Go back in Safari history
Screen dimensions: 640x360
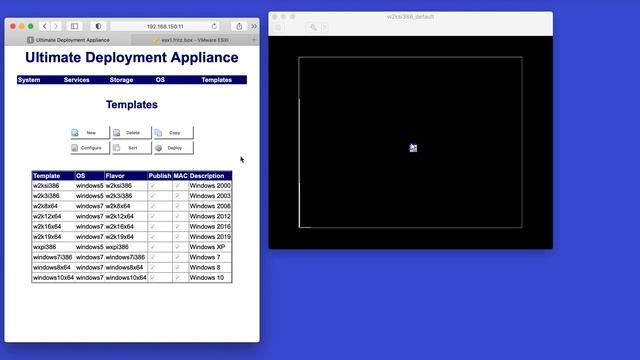coord(44,26)
